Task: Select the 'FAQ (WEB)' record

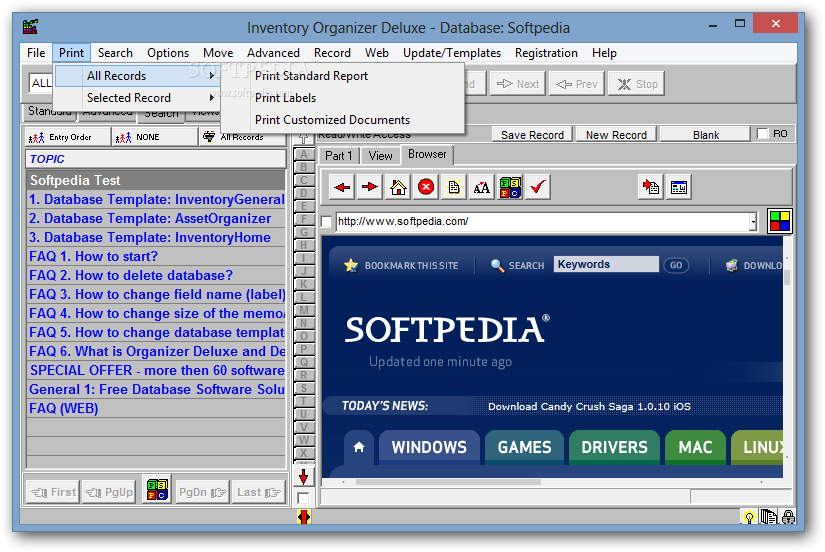Action: pyautogui.click(x=156, y=408)
